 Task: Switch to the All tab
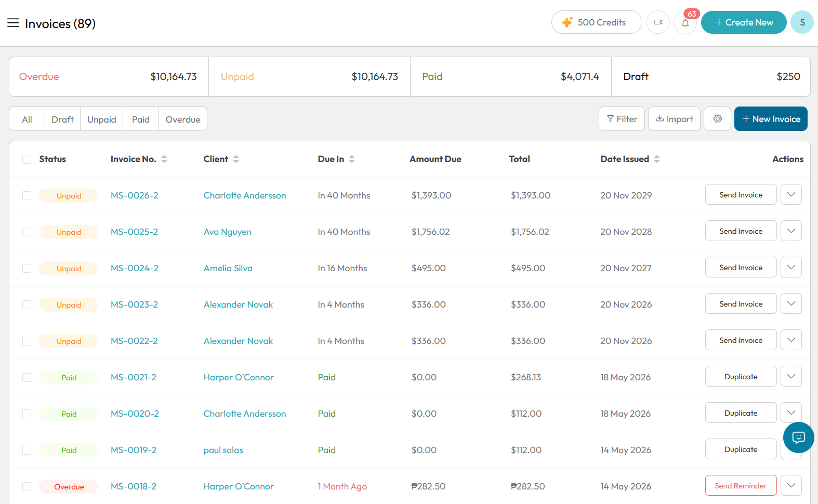click(x=27, y=119)
